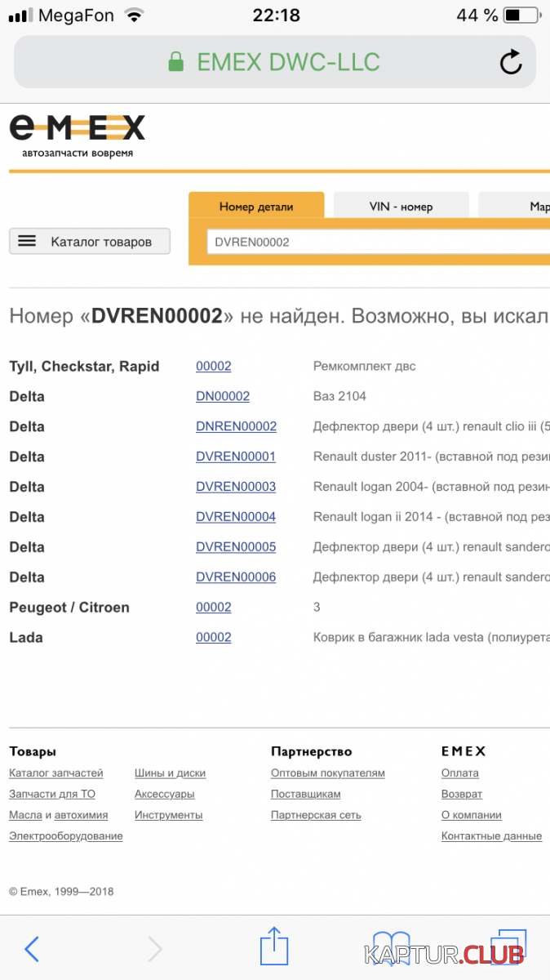The width and height of the screenshot is (550, 980).
Task: Click the EMEX logo
Action: point(77,136)
